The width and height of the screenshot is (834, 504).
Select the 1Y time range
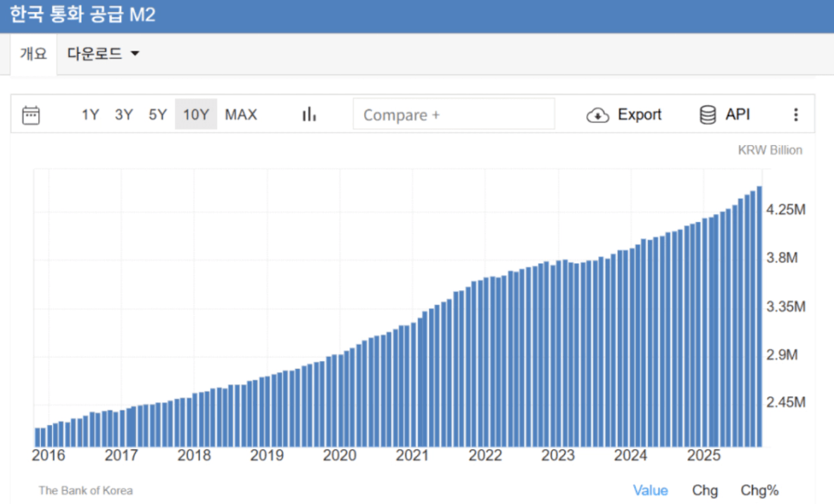(x=90, y=115)
